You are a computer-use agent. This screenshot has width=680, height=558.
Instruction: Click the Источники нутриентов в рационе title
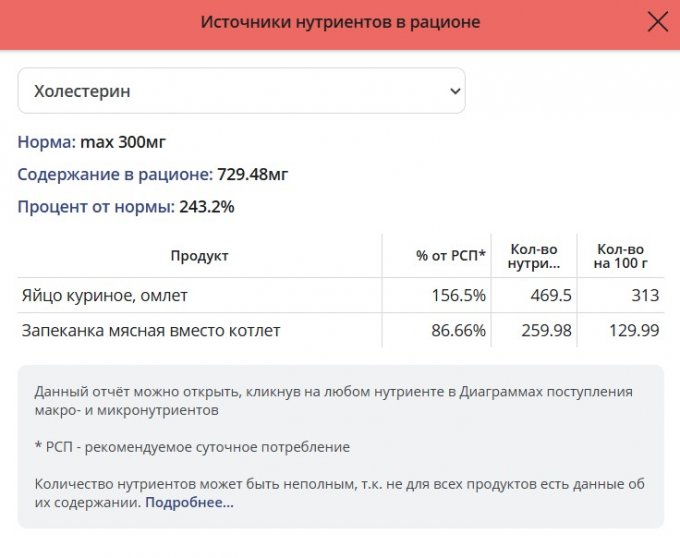[x=340, y=22]
